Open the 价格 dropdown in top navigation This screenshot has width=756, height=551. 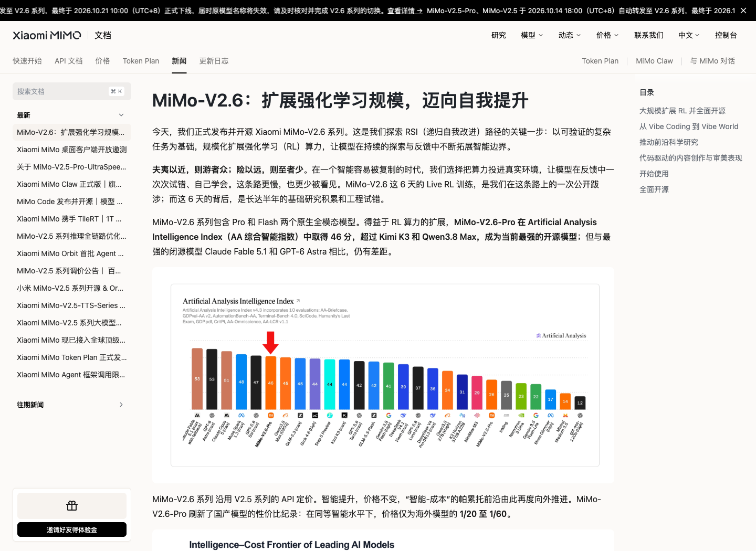(x=607, y=35)
